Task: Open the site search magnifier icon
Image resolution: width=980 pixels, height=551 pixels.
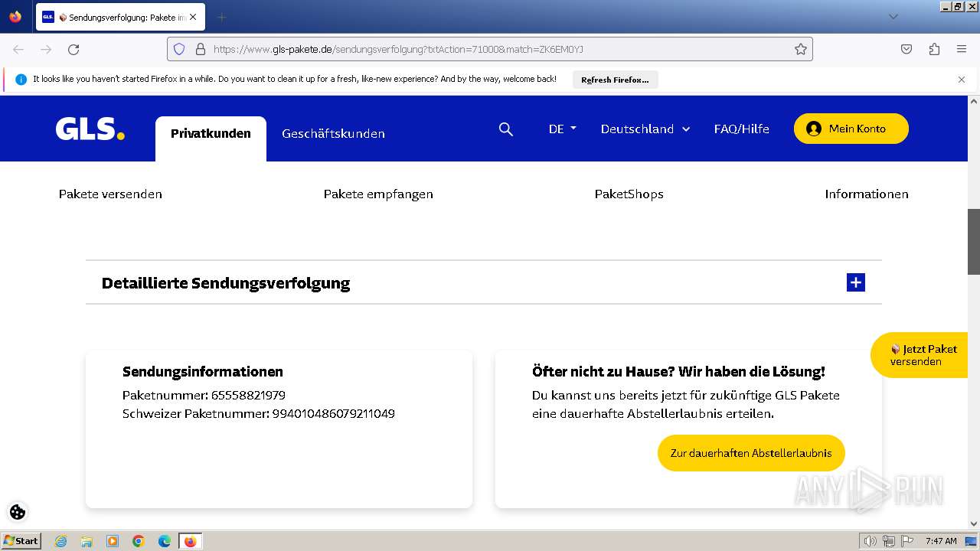Action: click(506, 129)
